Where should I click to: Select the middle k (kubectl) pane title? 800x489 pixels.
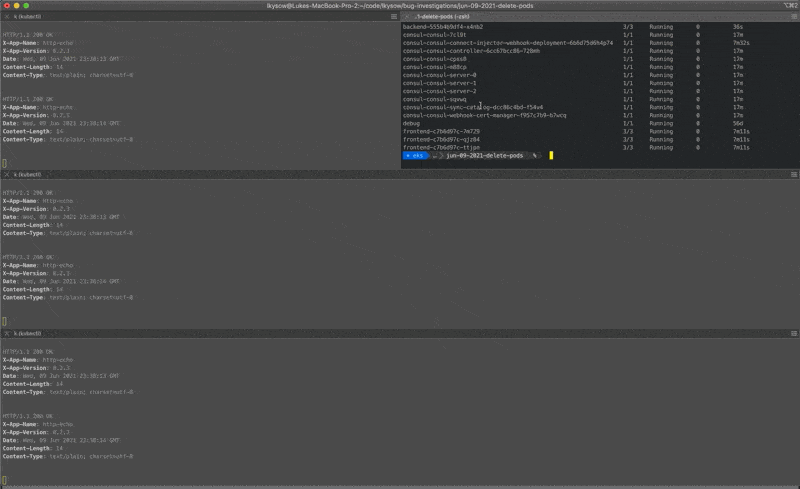point(28,175)
